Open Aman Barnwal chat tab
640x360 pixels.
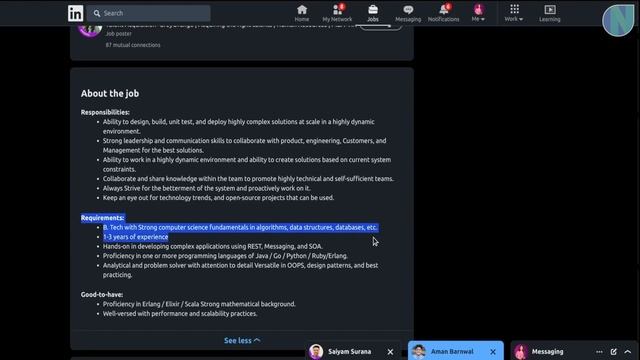click(x=452, y=351)
